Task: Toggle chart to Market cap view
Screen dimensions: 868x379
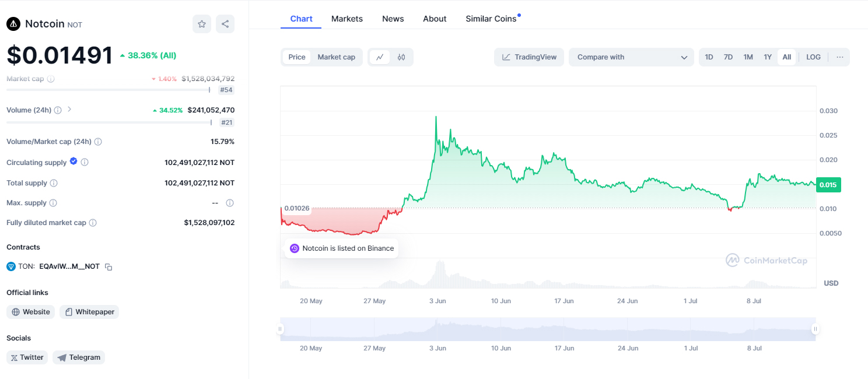Action: click(x=336, y=57)
